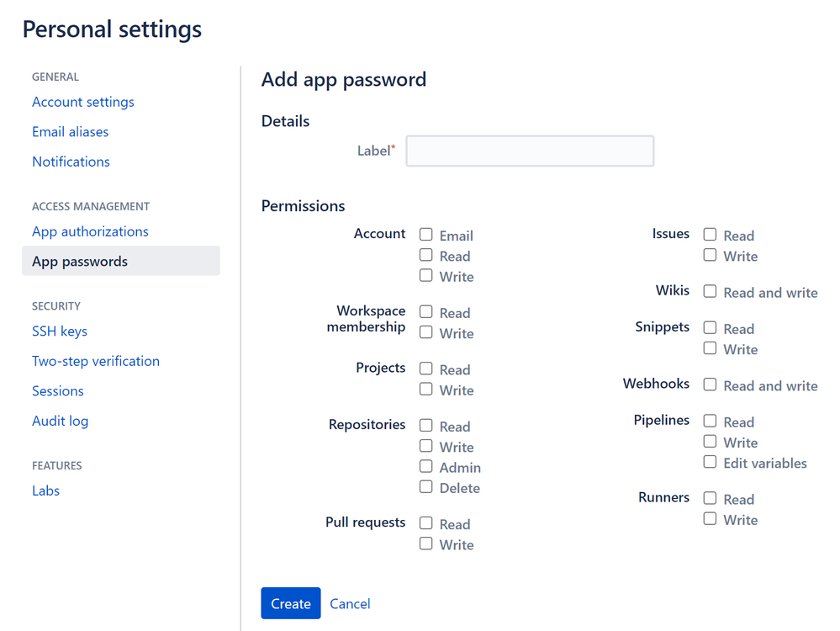Enable Read and write for Wikis
This screenshot has width=840, height=631.
[x=709, y=292]
